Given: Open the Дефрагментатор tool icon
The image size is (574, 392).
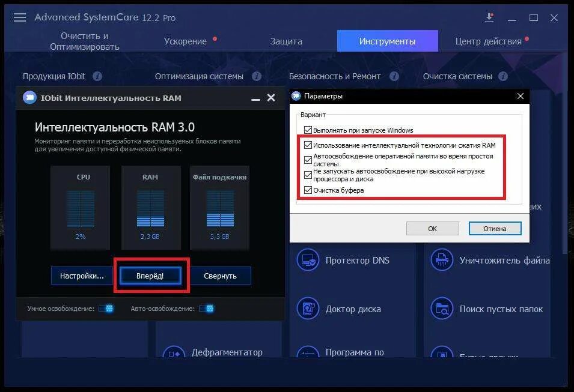Looking at the screenshot, I should [174, 352].
